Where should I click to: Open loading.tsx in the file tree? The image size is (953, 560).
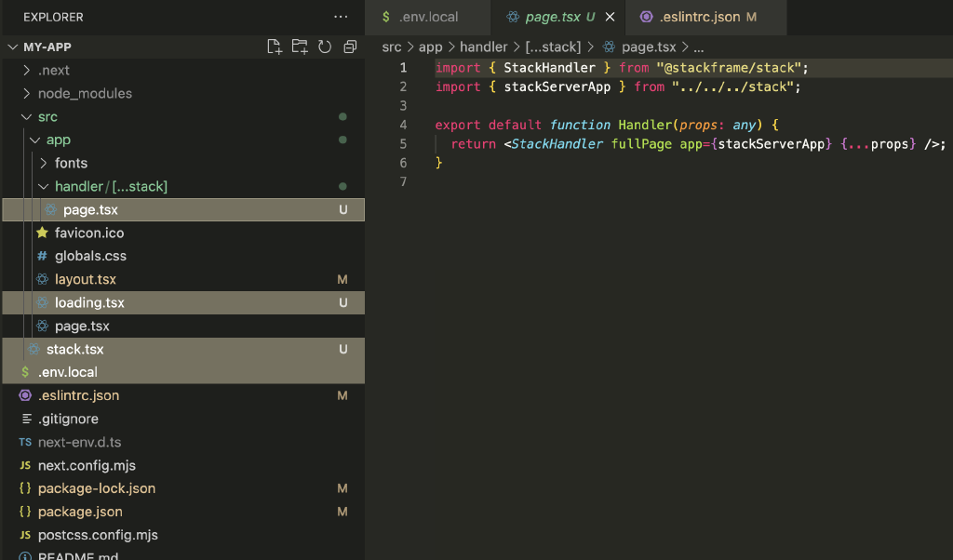click(x=89, y=302)
